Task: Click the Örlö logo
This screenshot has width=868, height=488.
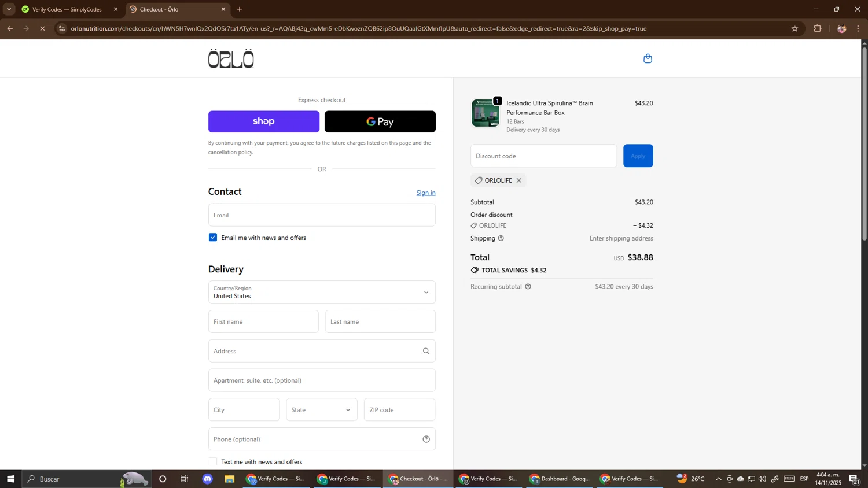Action: (231, 58)
